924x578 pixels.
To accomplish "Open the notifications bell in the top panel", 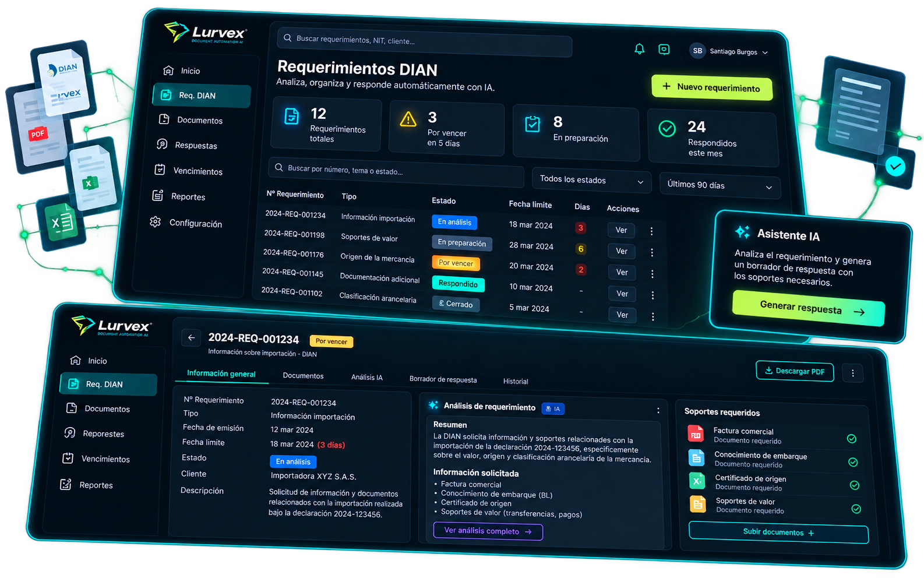I will coord(639,49).
